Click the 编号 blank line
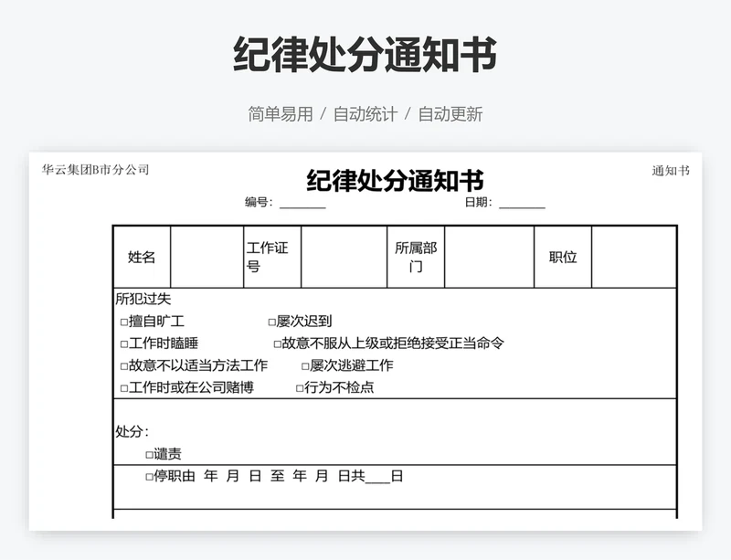Screen dimensions: 731x560 point(302,205)
